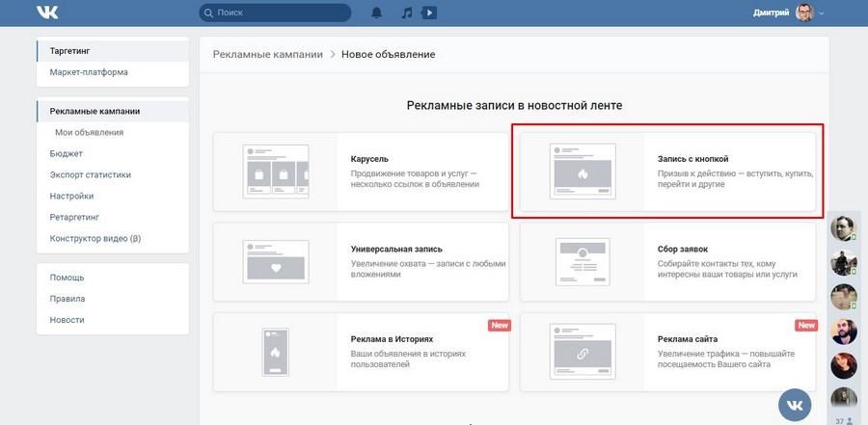The width and height of the screenshot is (868, 425).
Task: Click New badge on Реклама в Историях
Action: coord(500,326)
